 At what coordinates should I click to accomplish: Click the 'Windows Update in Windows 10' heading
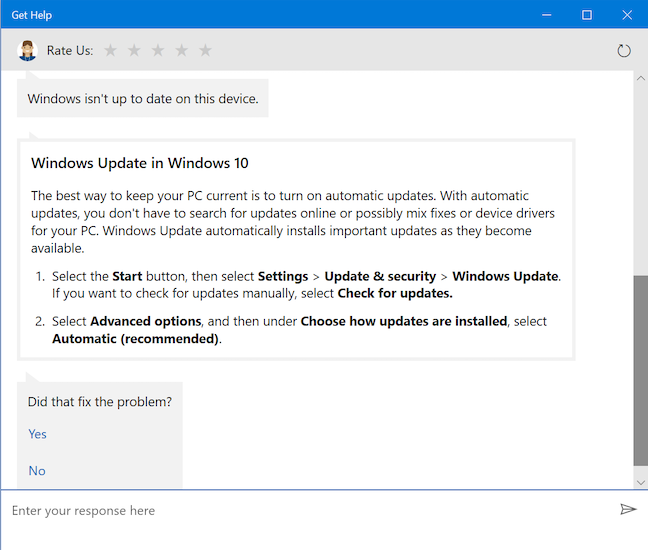pyautogui.click(x=140, y=163)
